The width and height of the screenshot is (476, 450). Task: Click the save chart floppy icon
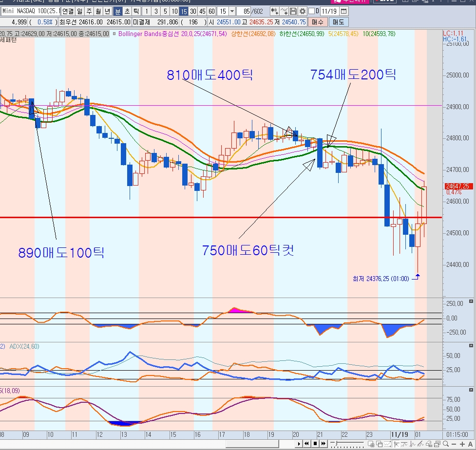coord(293,12)
